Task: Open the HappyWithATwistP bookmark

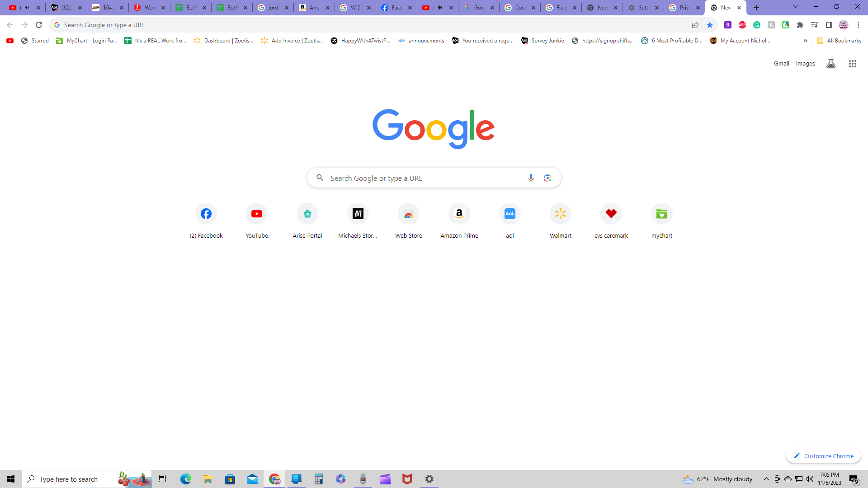Action: [x=360, y=41]
